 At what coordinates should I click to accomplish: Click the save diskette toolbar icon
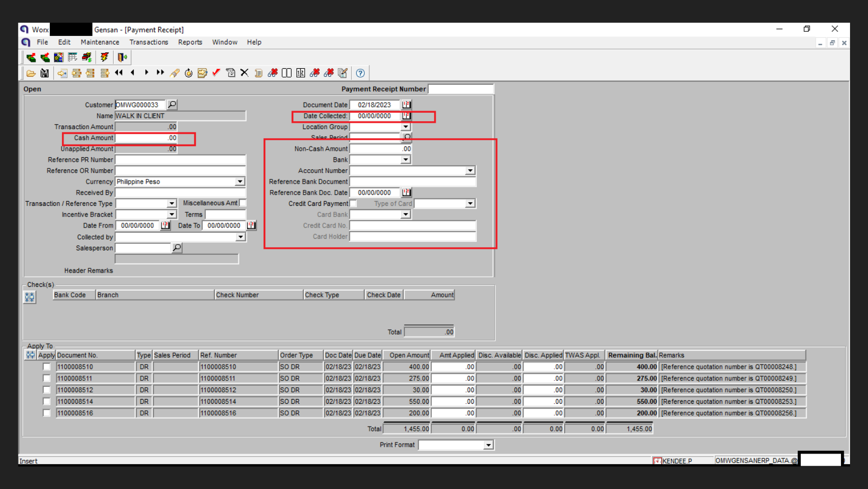tap(44, 73)
